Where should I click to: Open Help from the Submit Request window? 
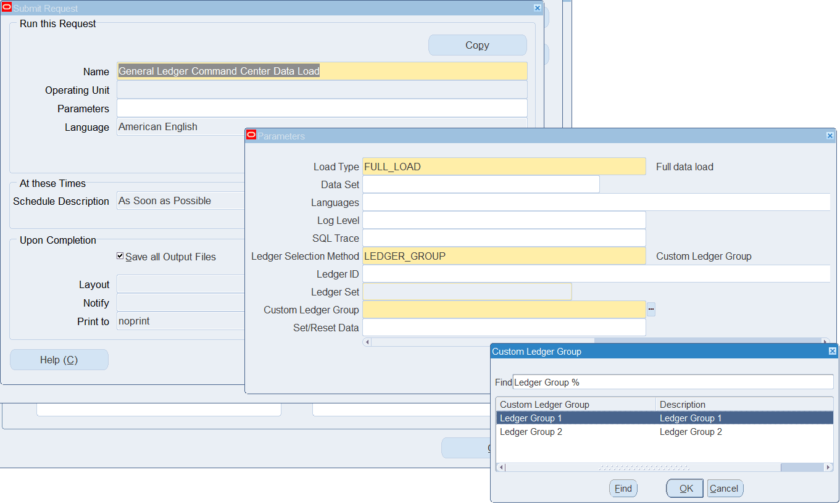pos(59,359)
